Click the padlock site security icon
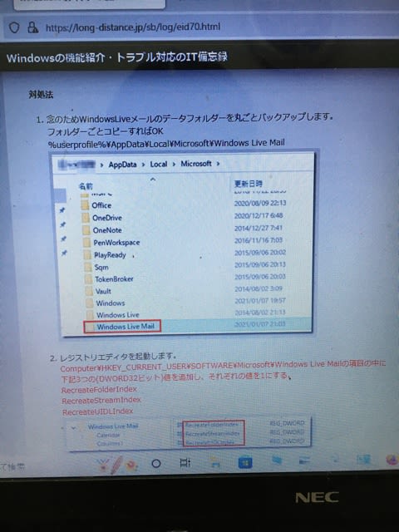Screen dimensions: 399x532 click(x=32, y=27)
